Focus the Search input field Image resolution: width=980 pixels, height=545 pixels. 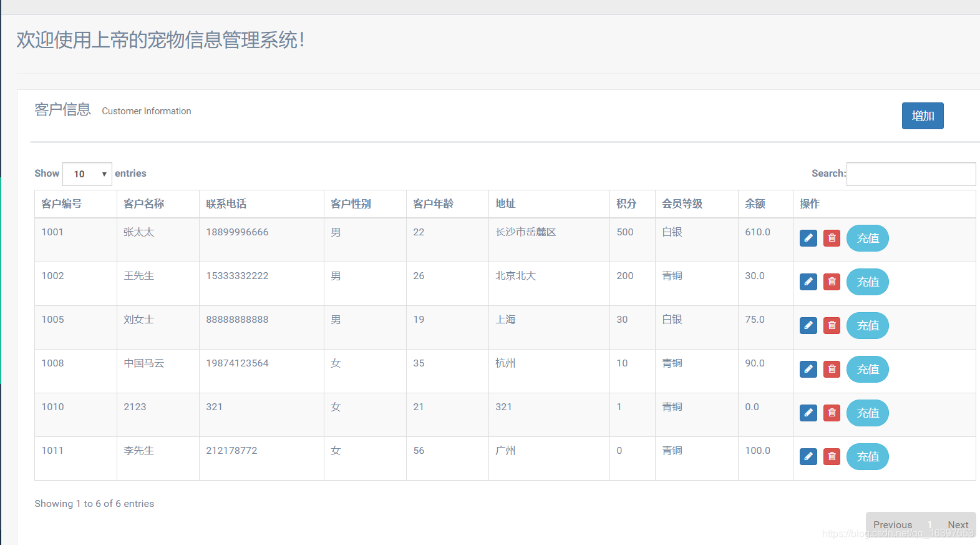911,174
